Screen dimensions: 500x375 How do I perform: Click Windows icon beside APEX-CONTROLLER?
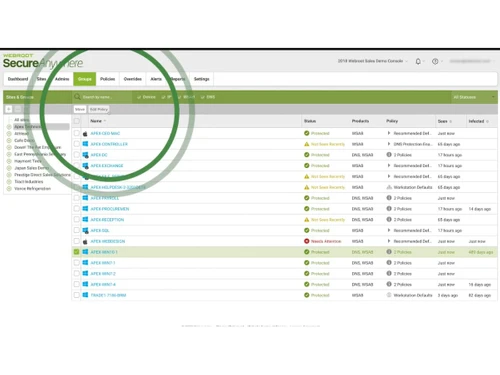[85, 144]
